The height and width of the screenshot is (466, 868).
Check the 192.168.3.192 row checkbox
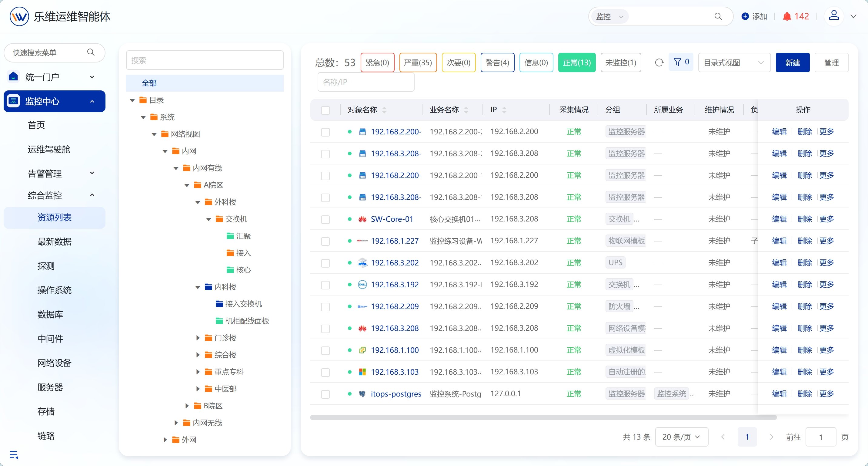tap(326, 285)
